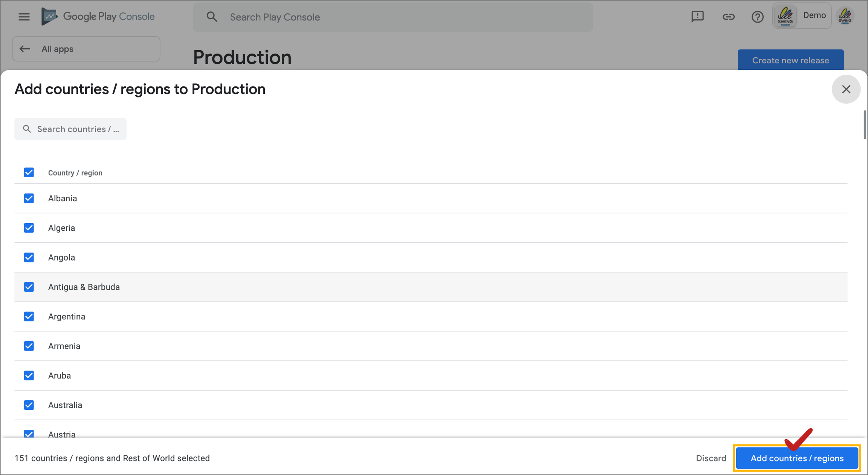
Task: Open the Demo app account switcher
Action: [x=802, y=16]
